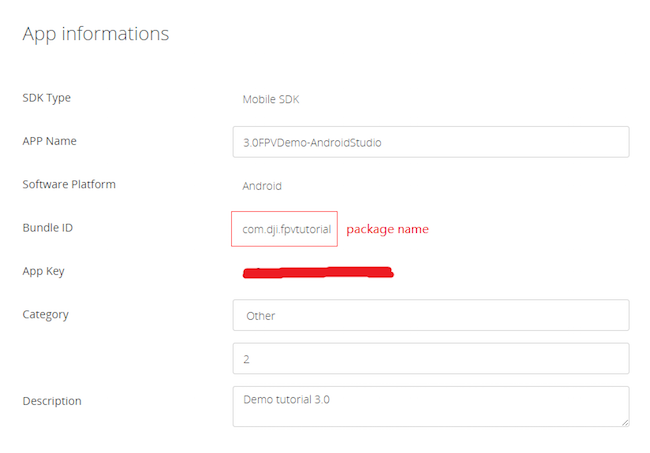650x453 pixels.
Task: Click the 'App Key' label
Action: tap(43, 271)
